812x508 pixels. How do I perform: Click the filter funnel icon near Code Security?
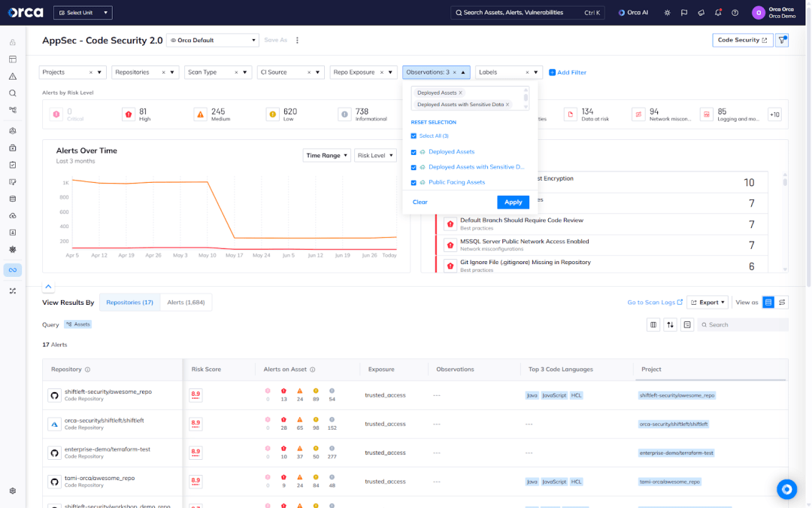click(x=782, y=40)
